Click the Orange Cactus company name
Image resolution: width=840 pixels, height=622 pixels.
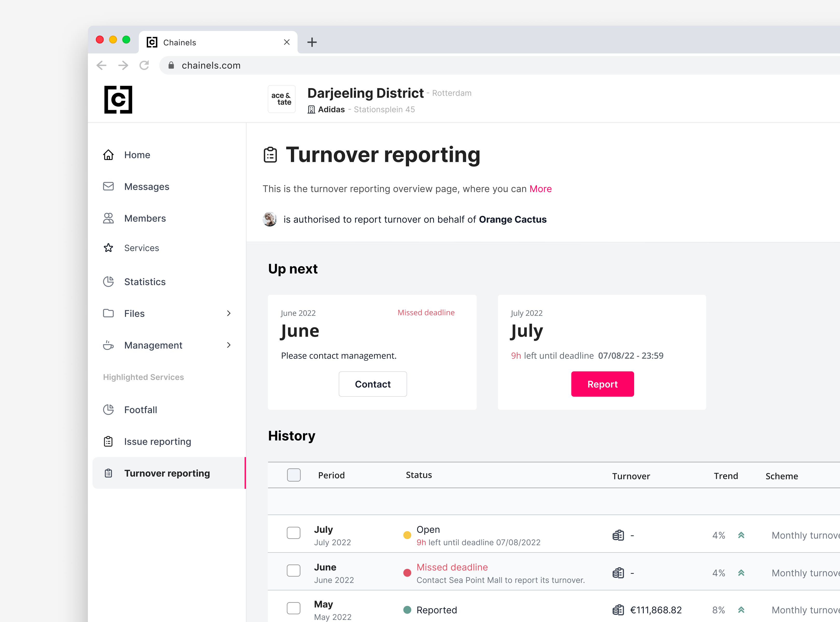513,220
